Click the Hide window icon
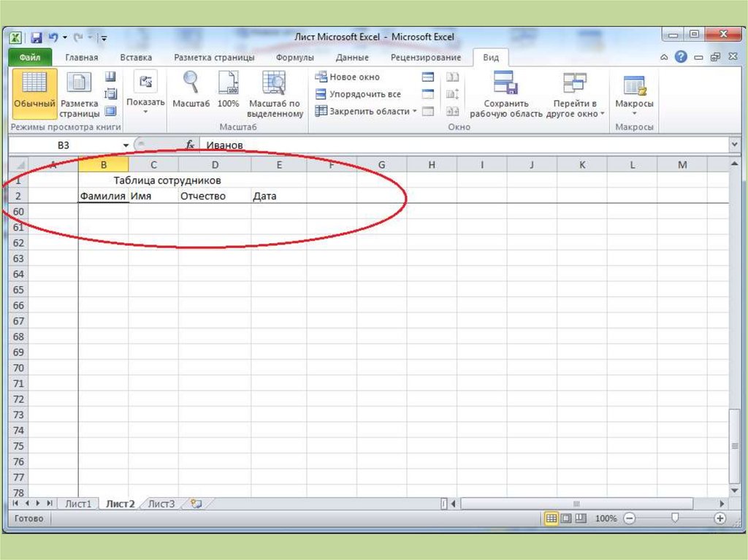 (x=428, y=94)
